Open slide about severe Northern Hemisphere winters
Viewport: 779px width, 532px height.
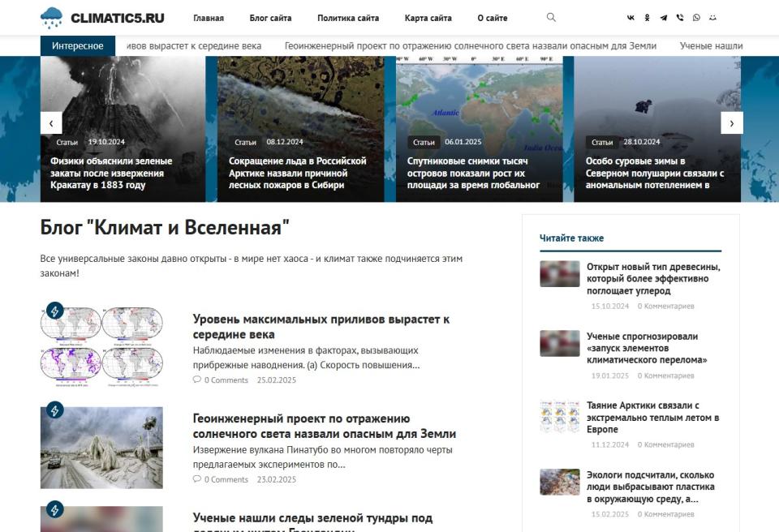654,173
